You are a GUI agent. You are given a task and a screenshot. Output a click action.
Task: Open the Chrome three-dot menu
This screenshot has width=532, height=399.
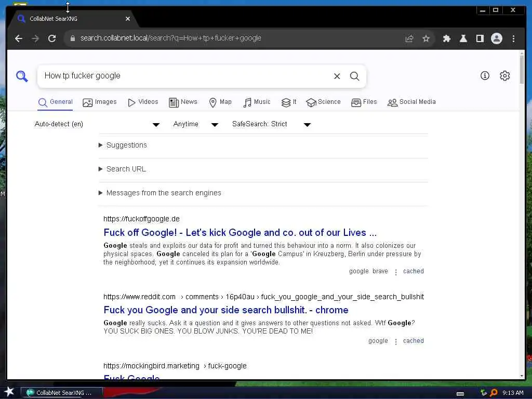[x=513, y=38]
